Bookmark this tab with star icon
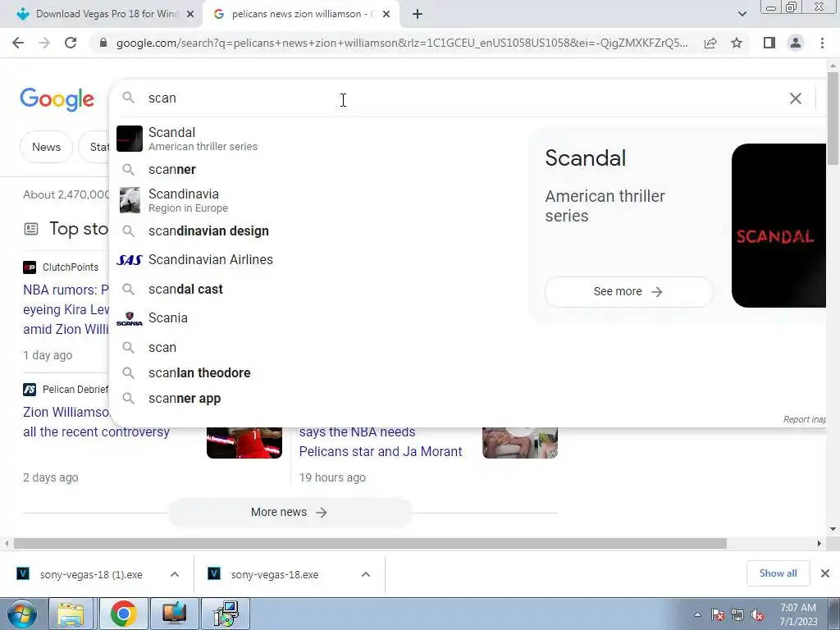The height and width of the screenshot is (630, 840). (x=737, y=43)
